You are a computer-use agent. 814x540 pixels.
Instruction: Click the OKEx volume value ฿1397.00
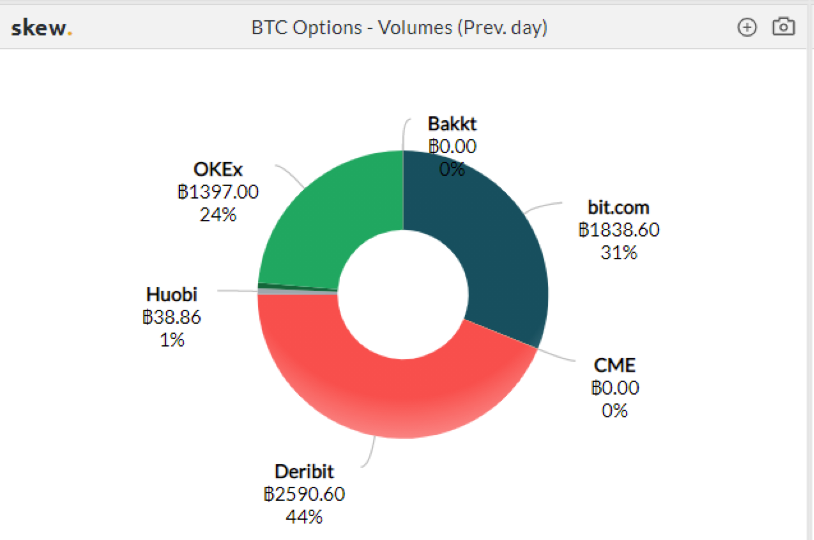(x=217, y=191)
